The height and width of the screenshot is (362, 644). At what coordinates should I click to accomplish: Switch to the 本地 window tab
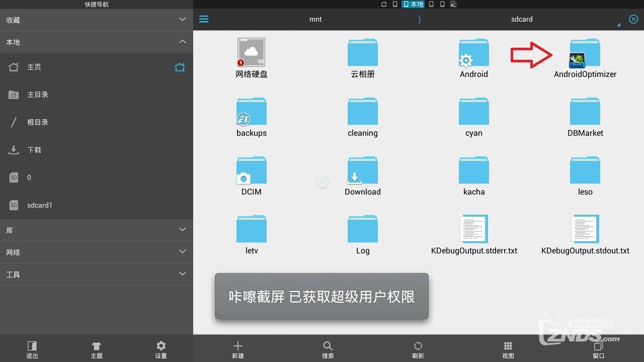point(413,4)
